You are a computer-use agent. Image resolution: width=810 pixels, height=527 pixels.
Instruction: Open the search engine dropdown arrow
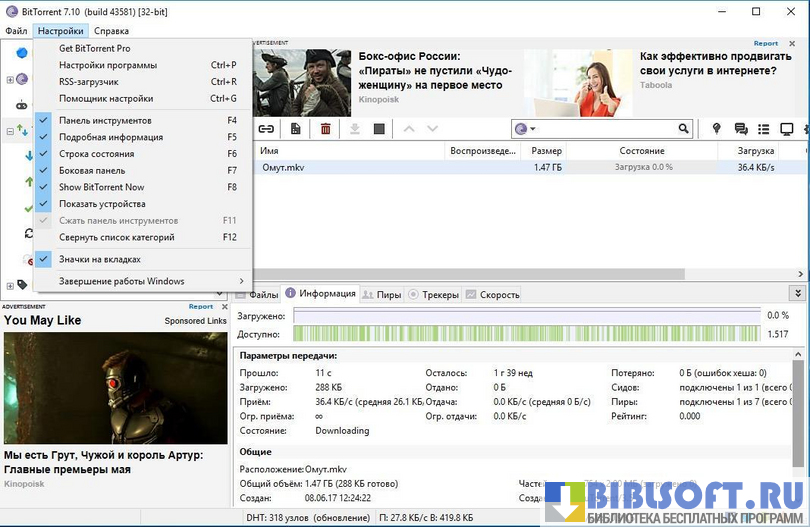click(x=533, y=129)
